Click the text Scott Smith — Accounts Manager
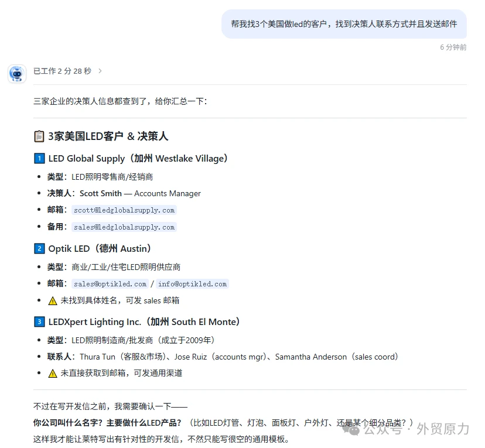 click(x=140, y=193)
